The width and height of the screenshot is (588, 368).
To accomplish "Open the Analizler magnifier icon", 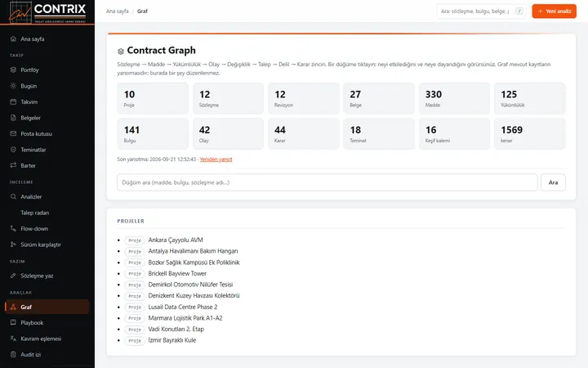I will 13,196.
